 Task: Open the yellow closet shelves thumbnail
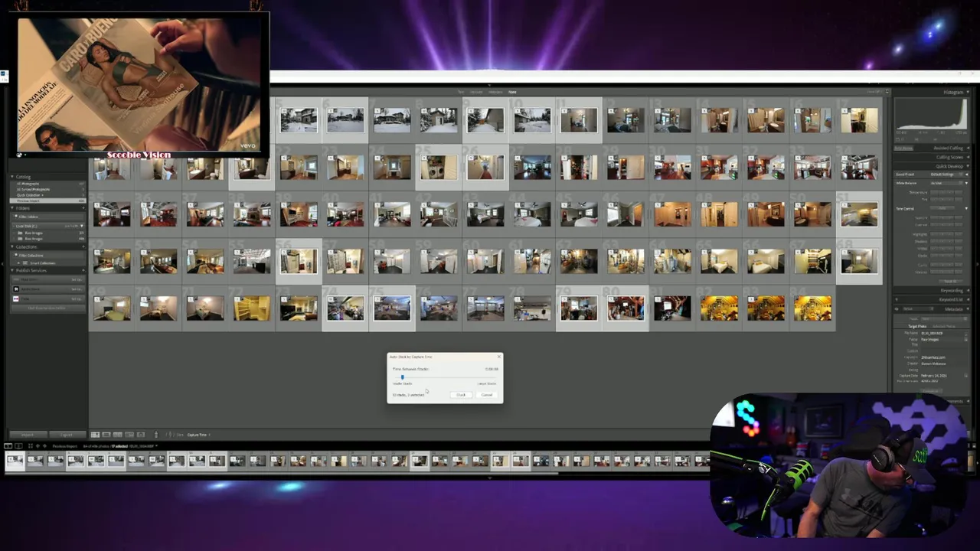tap(252, 308)
